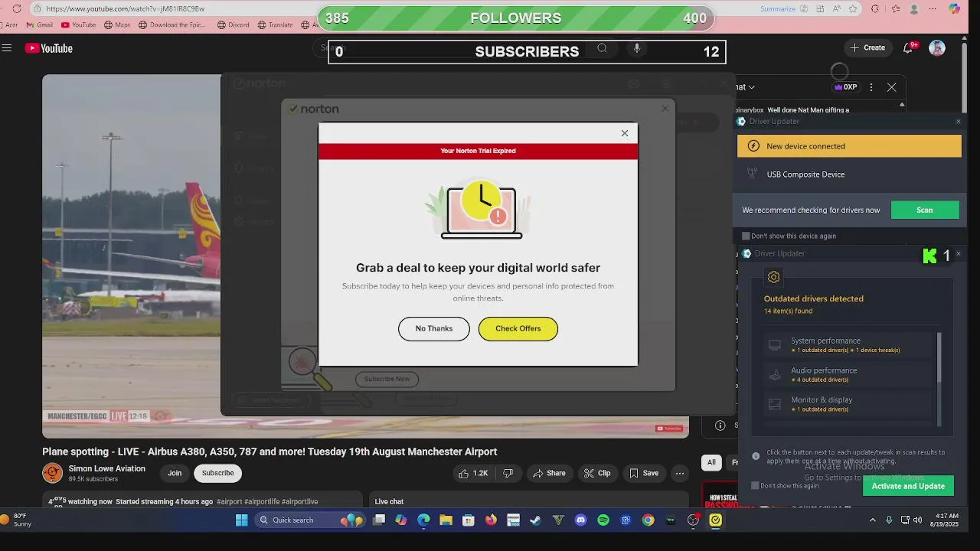Viewport: 980px width, 551px height.
Task: Open the video more actions ellipsis
Action: (x=679, y=474)
